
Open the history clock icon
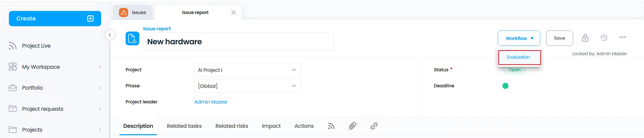click(604, 38)
